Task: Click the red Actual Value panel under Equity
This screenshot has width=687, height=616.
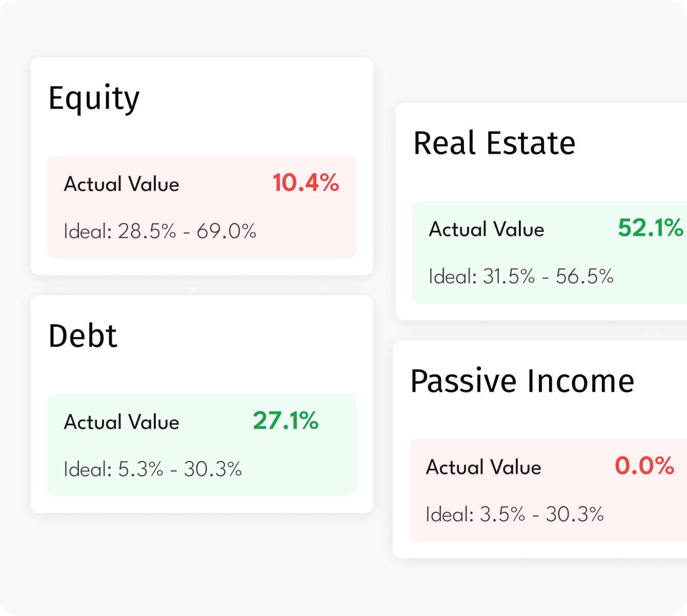Action: pos(202,206)
